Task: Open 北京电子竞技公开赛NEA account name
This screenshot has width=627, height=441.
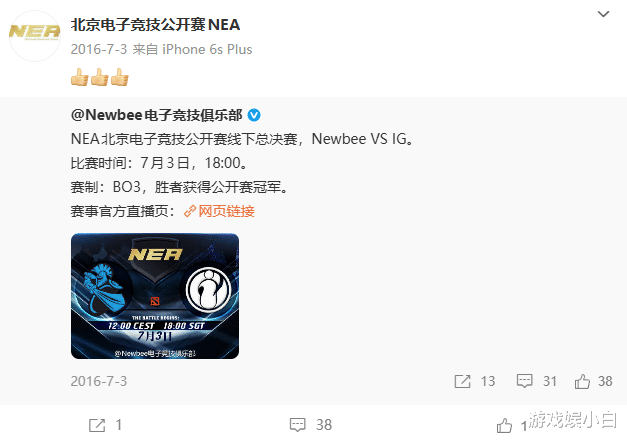Action: [x=156, y=25]
